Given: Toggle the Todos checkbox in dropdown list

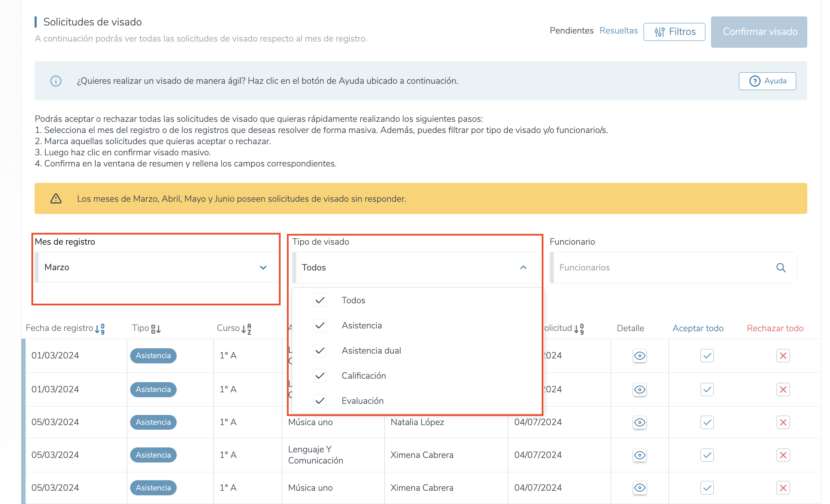Looking at the screenshot, I should tap(320, 300).
